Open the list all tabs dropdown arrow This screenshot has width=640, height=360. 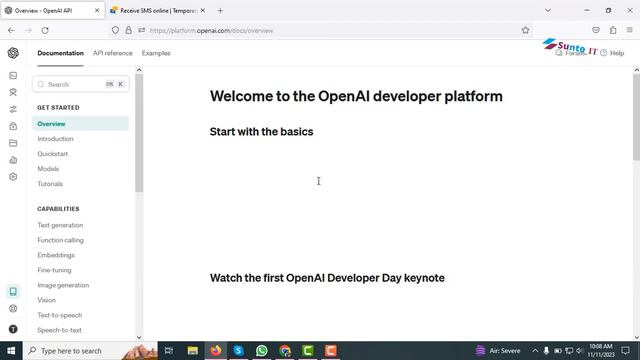[548, 11]
